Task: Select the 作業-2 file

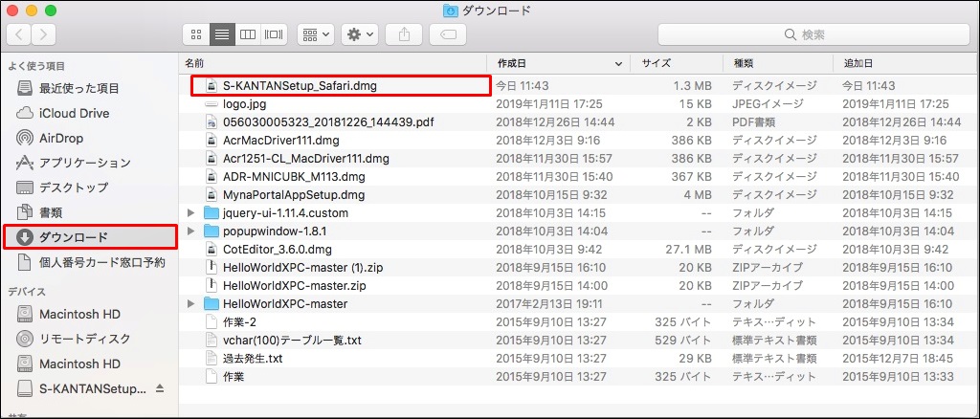Action: pyautogui.click(x=239, y=322)
